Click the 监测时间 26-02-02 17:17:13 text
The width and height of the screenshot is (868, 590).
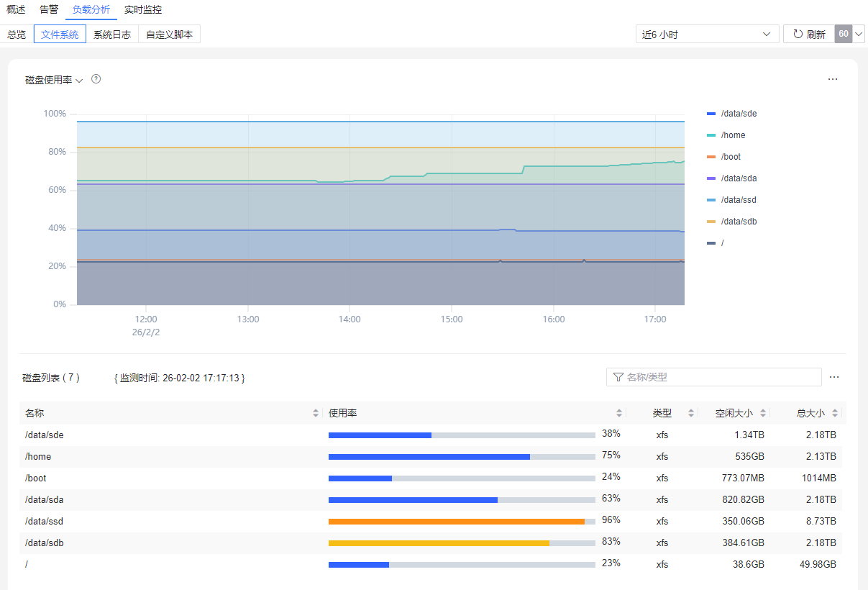point(180,377)
